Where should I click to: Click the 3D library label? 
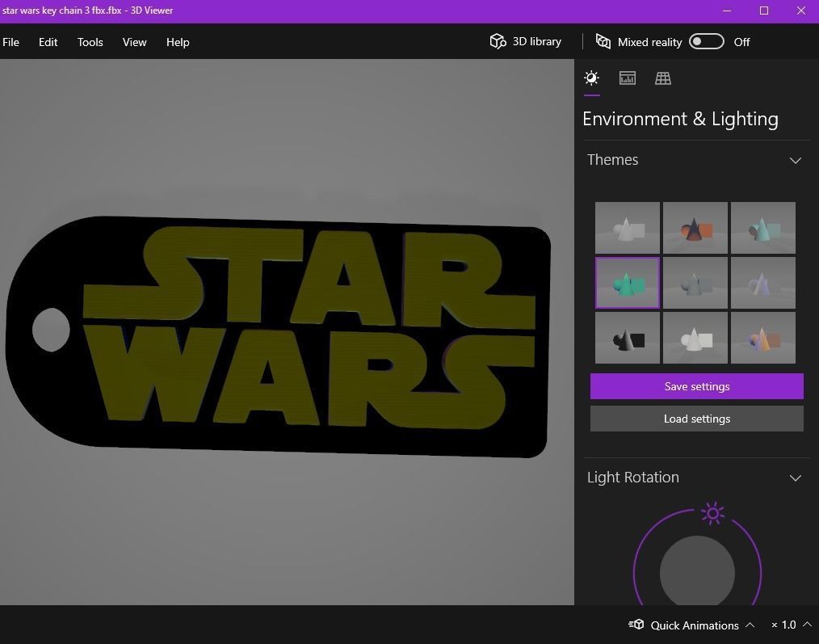click(x=536, y=41)
